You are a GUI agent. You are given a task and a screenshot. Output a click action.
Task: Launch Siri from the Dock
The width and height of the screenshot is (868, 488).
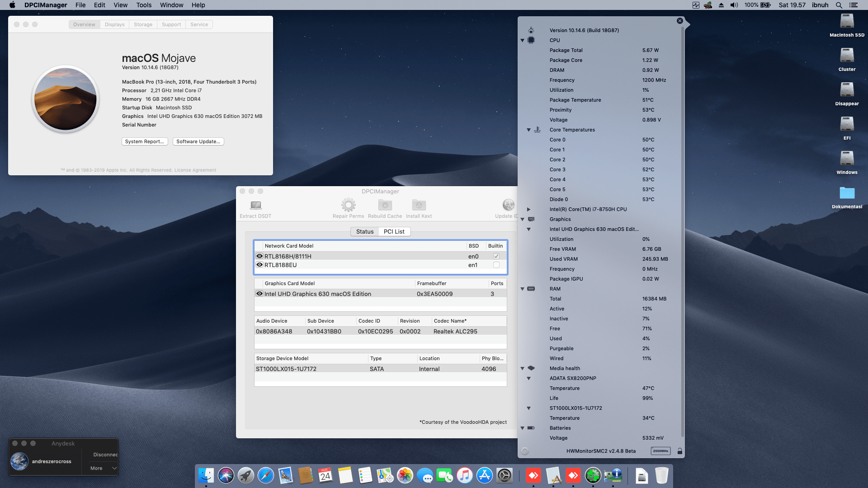coord(226,475)
